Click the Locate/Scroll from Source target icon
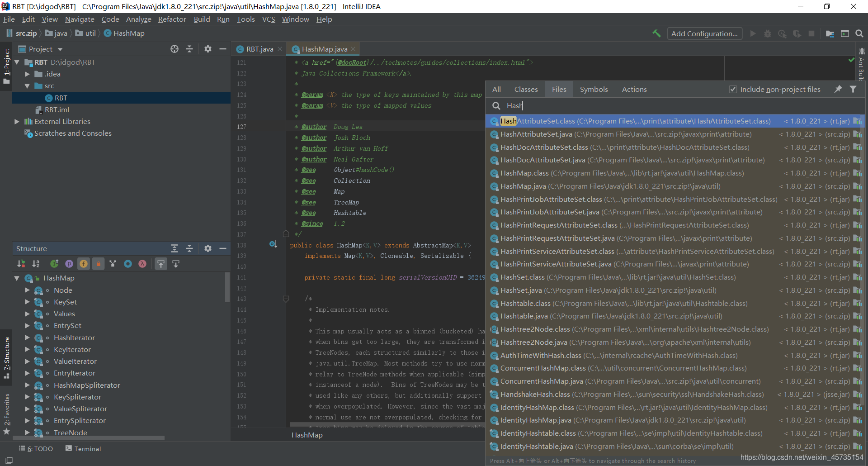The height and width of the screenshot is (466, 868). [175, 49]
